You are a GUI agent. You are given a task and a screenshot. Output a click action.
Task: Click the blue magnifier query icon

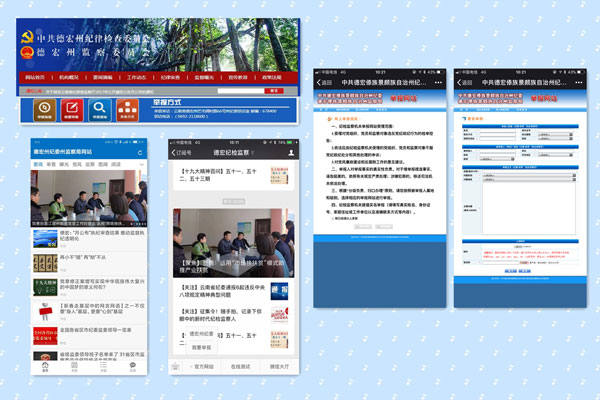(100, 110)
